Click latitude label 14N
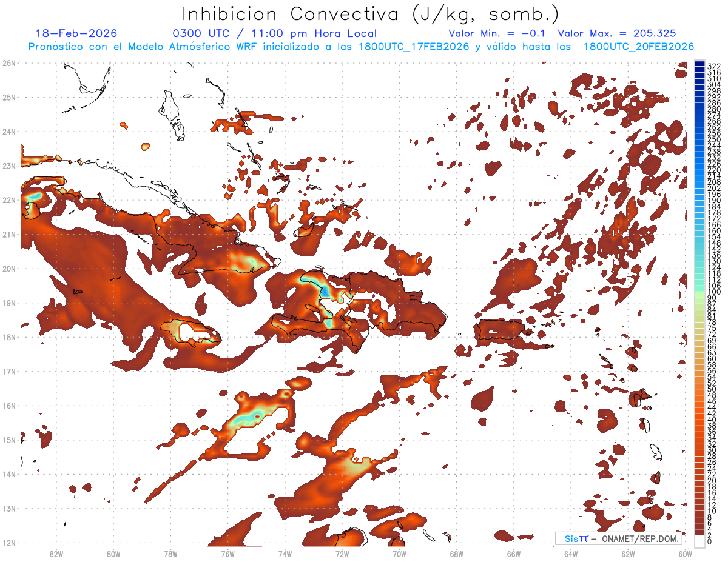 click(9, 474)
